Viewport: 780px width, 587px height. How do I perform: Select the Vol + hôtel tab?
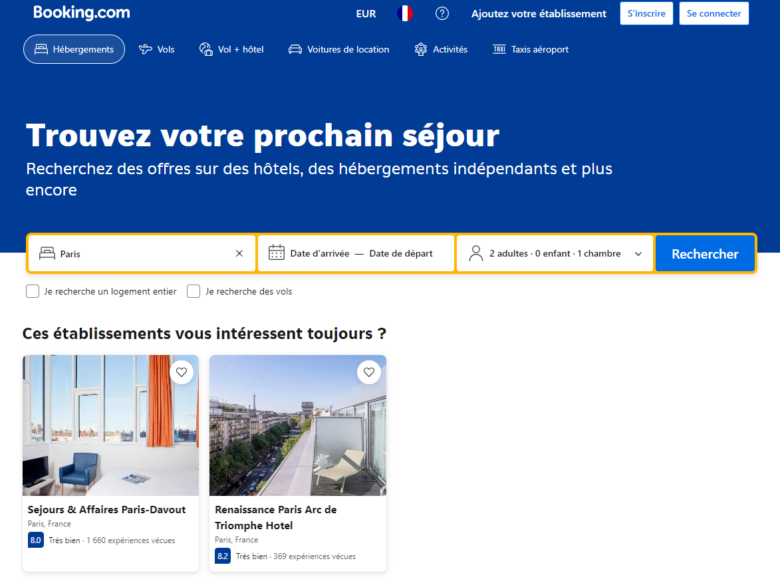[231, 49]
